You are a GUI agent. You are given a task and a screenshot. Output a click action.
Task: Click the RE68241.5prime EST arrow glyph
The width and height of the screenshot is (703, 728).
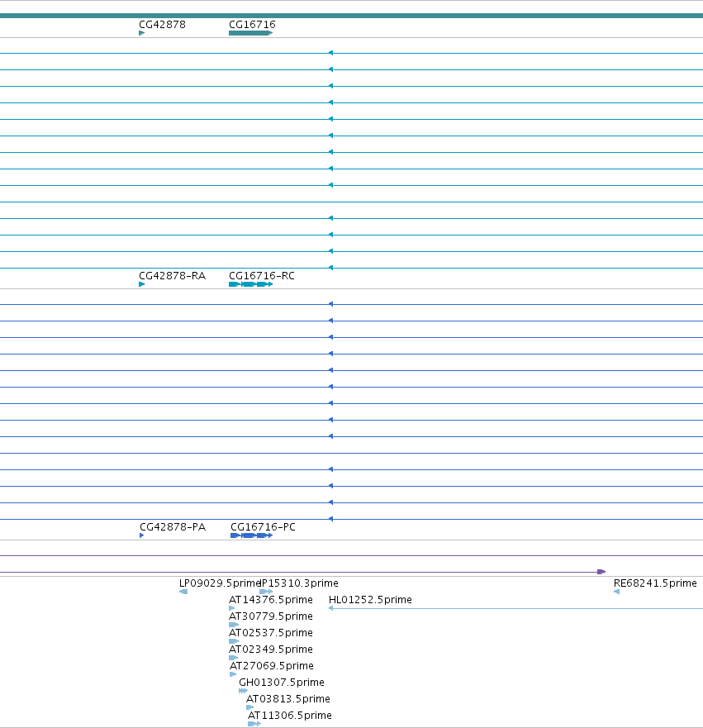point(617,592)
